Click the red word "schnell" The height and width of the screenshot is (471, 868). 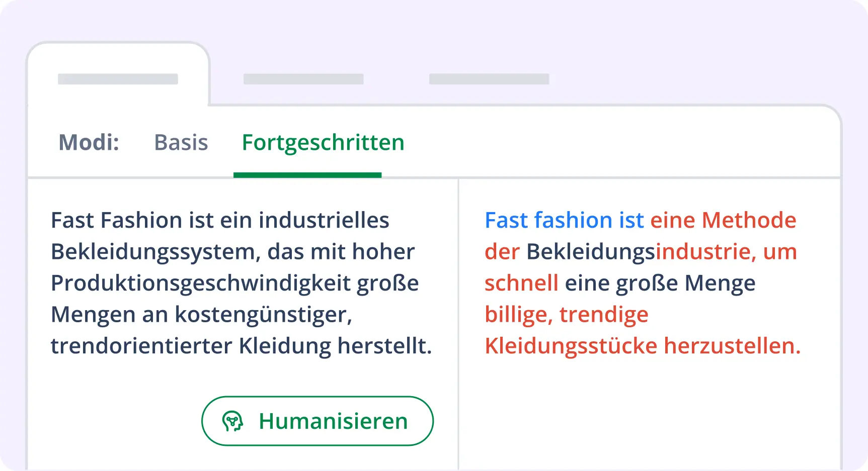pos(521,283)
